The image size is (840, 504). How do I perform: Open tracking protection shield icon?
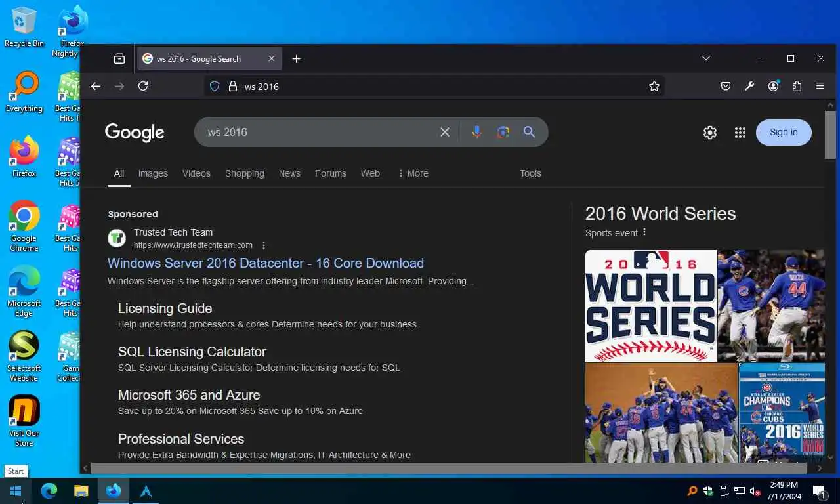(x=215, y=86)
